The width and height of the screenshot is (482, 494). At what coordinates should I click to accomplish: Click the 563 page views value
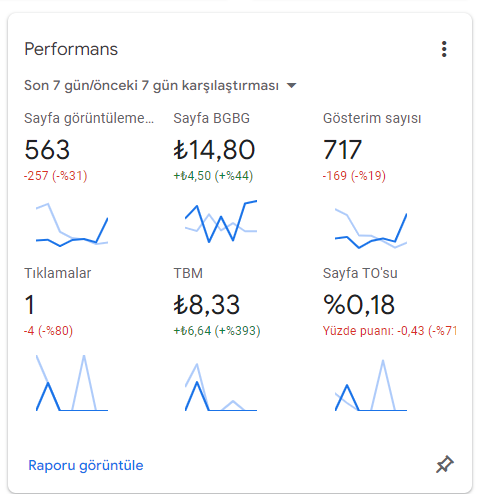point(47,150)
